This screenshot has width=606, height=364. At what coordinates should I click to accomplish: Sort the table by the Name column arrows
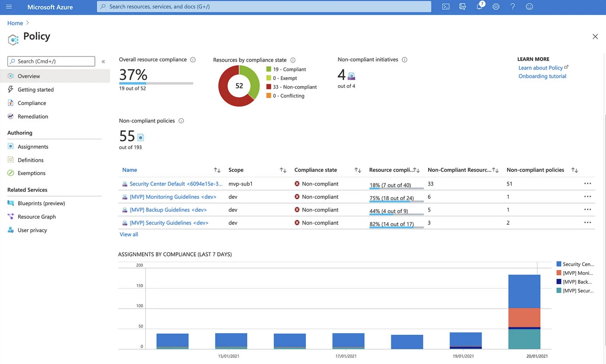tap(217, 170)
